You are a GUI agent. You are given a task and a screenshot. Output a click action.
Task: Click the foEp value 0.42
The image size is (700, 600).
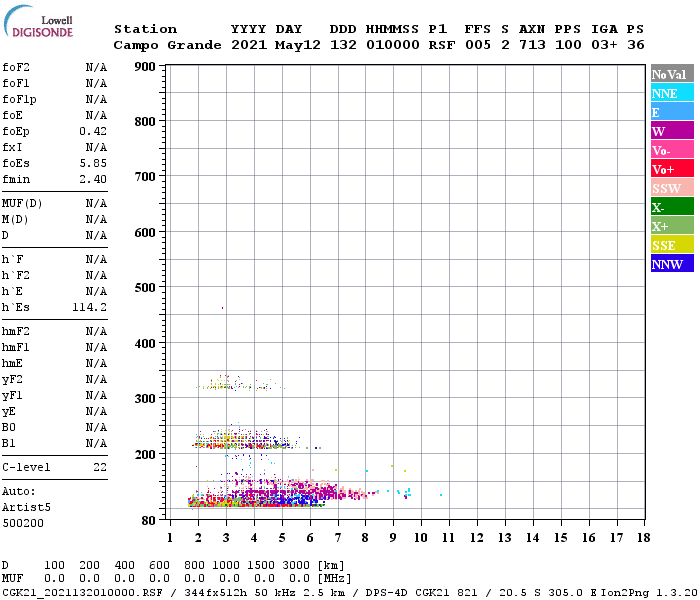click(x=93, y=131)
